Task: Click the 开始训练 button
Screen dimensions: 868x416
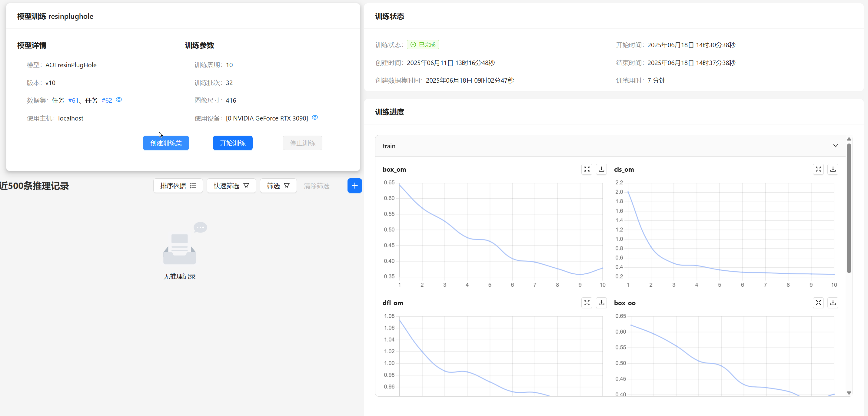Action: [232, 143]
